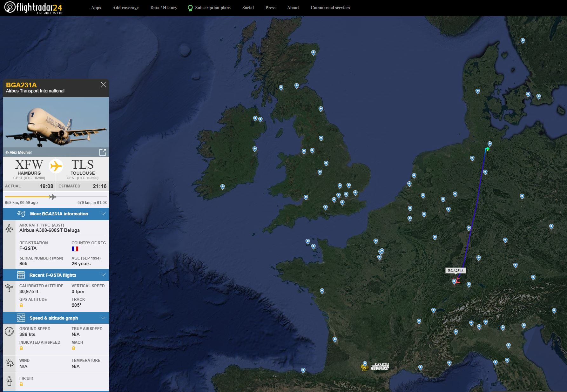Image resolution: width=567 pixels, height=392 pixels.
Task: Open Commercial services menu
Action: click(x=330, y=8)
